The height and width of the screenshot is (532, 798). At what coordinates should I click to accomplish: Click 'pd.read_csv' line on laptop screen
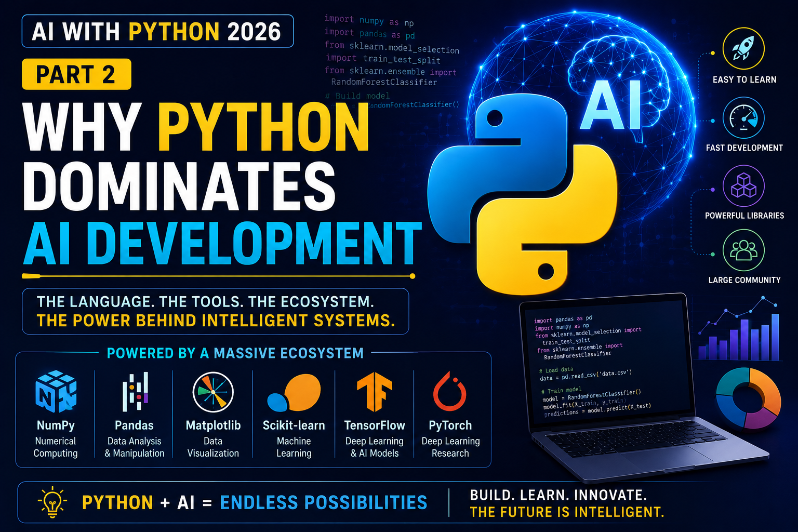(586, 376)
